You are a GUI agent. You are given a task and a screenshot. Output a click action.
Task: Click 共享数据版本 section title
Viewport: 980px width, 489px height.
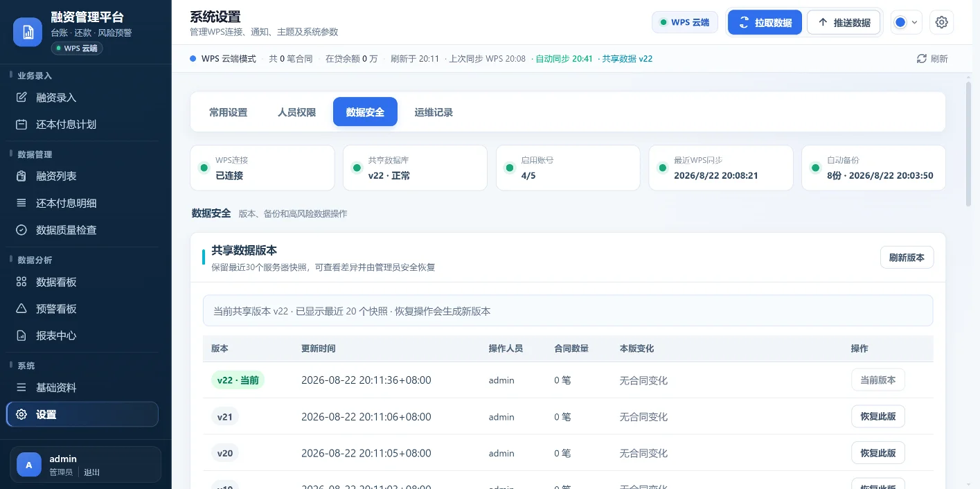point(244,250)
